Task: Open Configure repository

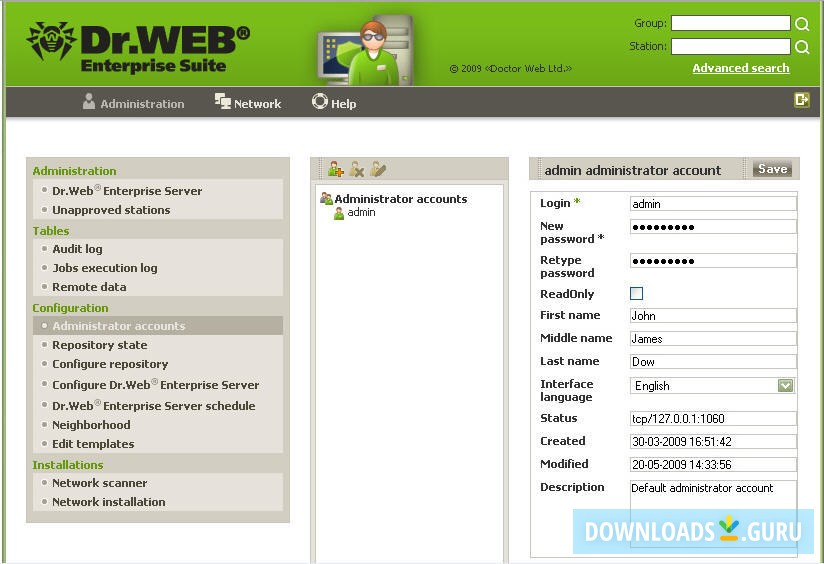Action: 110,364
